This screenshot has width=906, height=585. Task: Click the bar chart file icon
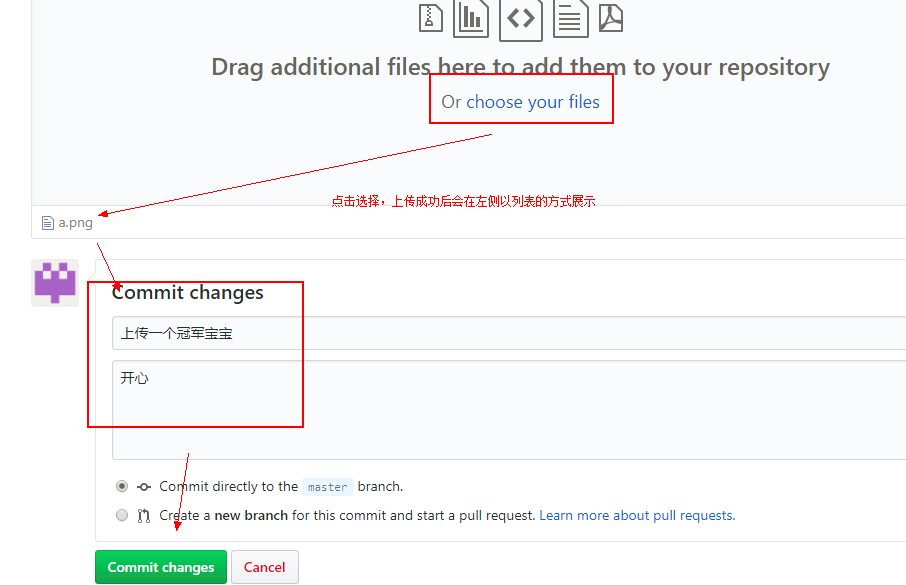pos(471,17)
